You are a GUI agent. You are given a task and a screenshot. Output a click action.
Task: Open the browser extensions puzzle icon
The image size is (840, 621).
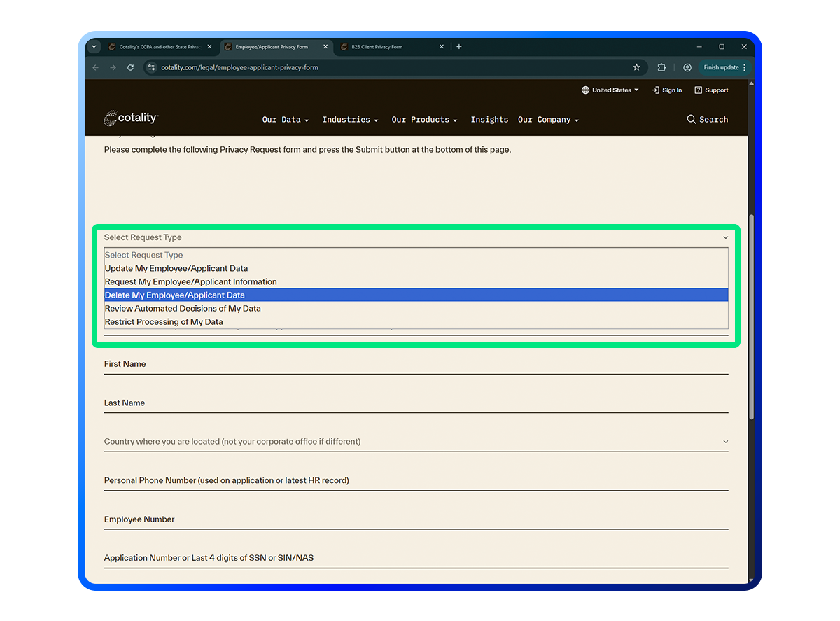(x=661, y=67)
